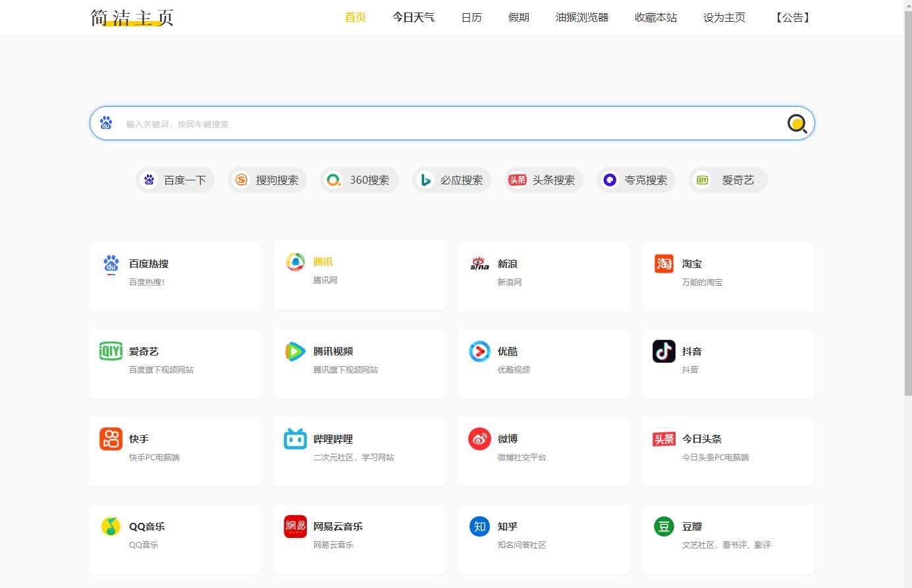This screenshot has width=912, height=588.
Task: Click the 简洁主页 site logo
Action: tap(132, 17)
